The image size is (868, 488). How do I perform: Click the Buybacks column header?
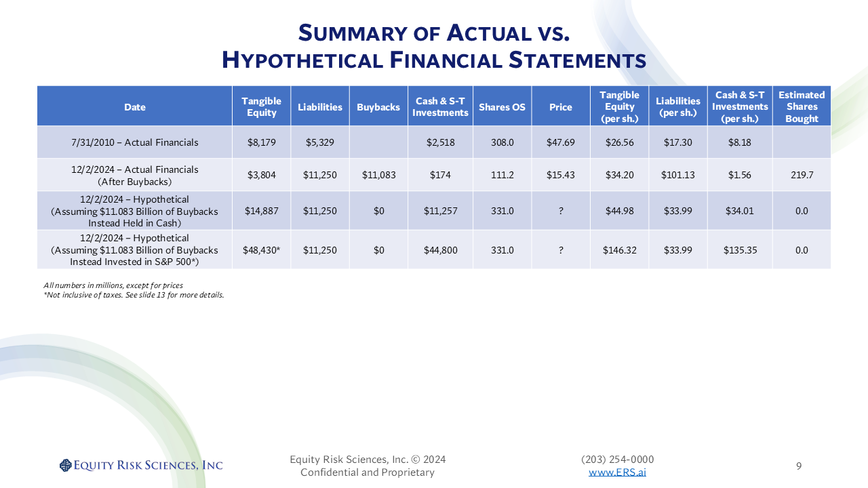[378, 106]
